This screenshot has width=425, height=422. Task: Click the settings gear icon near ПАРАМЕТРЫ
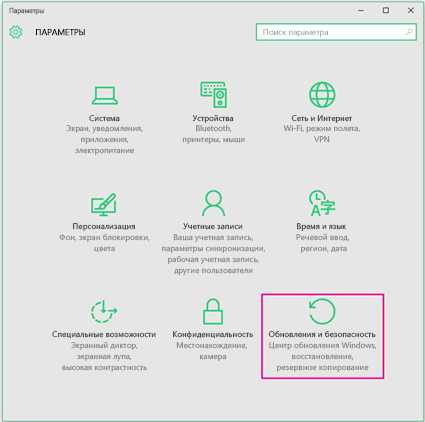(16, 32)
